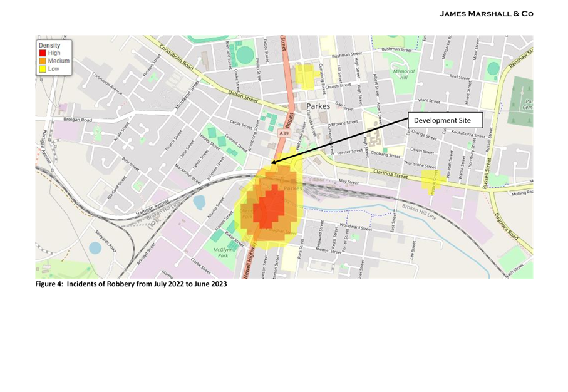Image resolution: width=568 pixels, height=392 pixels.
Task: Click the Talbot Street label
Action: (x=266, y=51)
